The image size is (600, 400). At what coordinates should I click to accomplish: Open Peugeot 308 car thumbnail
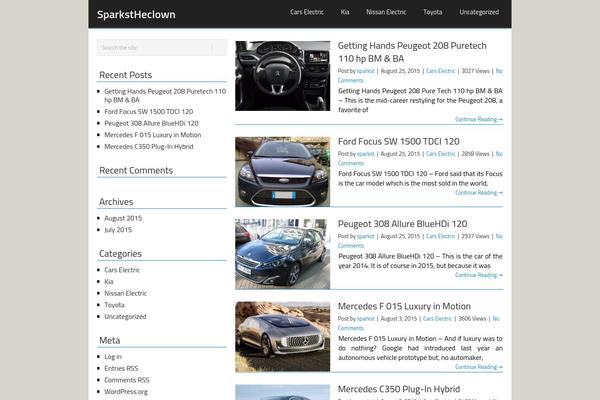[282, 254]
